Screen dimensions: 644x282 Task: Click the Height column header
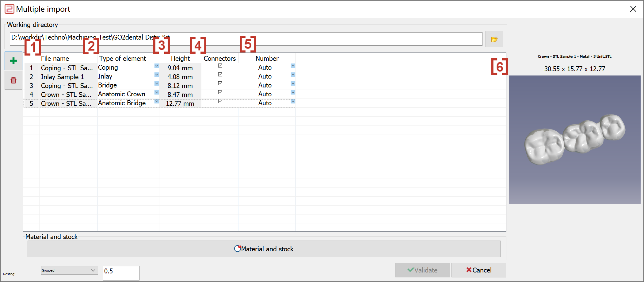click(x=180, y=58)
